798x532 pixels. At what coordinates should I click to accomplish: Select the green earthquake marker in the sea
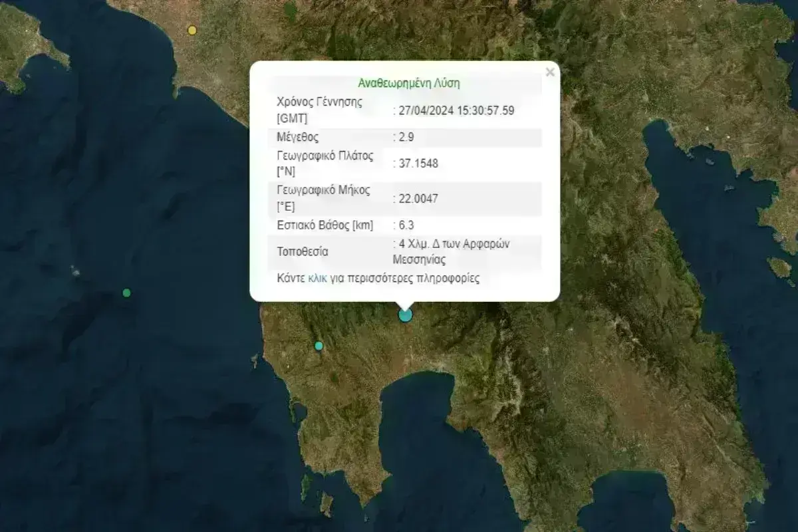(127, 293)
